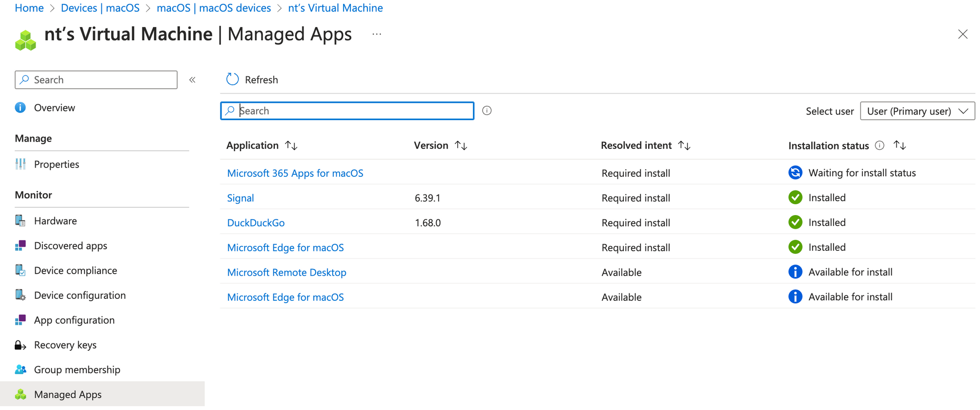Go to Home breadcrumb
Image resolution: width=980 pixels, height=410 pixels.
29,8
